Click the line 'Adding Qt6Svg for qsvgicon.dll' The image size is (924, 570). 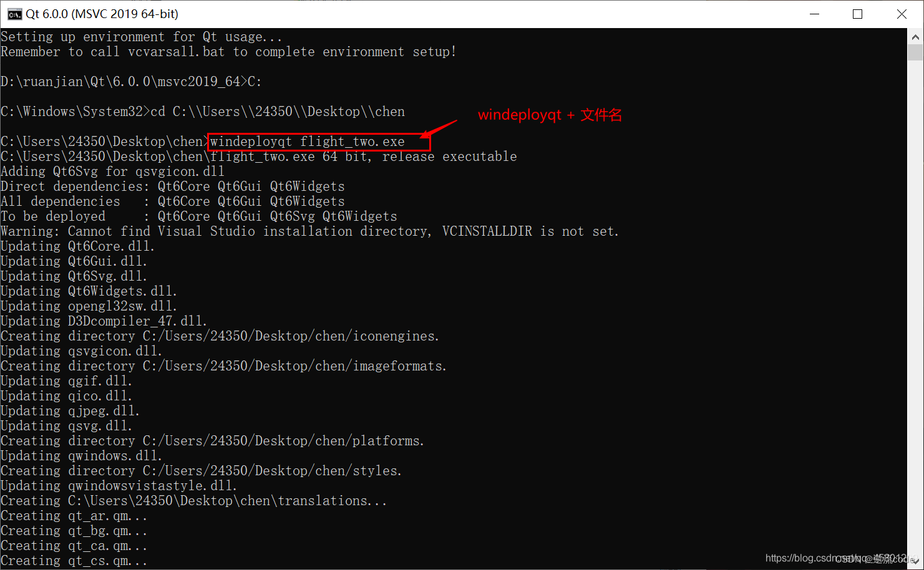point(112,171)
